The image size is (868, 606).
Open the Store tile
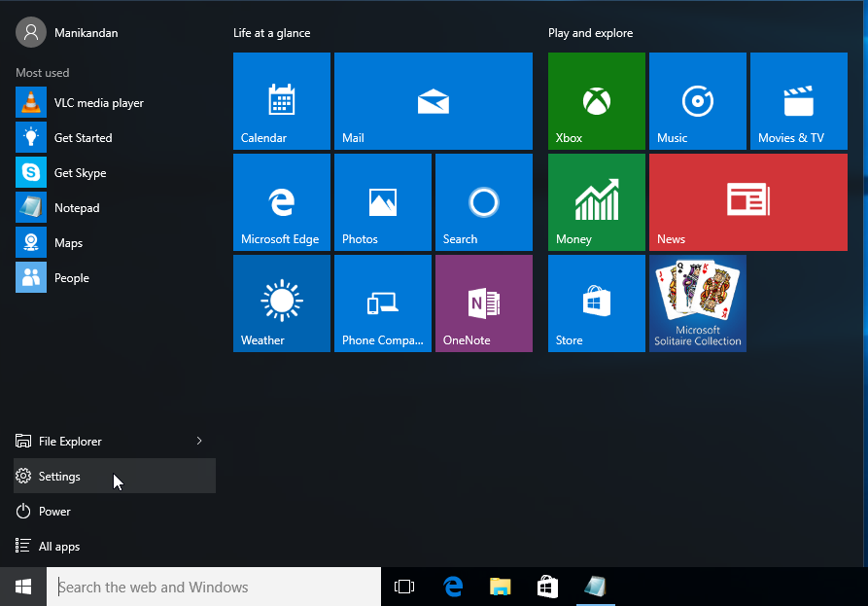point(597,303)
